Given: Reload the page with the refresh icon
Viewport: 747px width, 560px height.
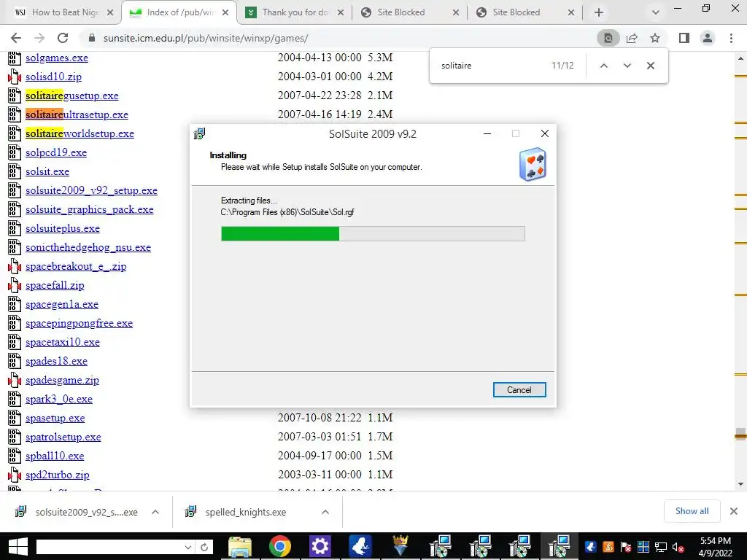Looking at the screenshot, I should tap(63, 38).
